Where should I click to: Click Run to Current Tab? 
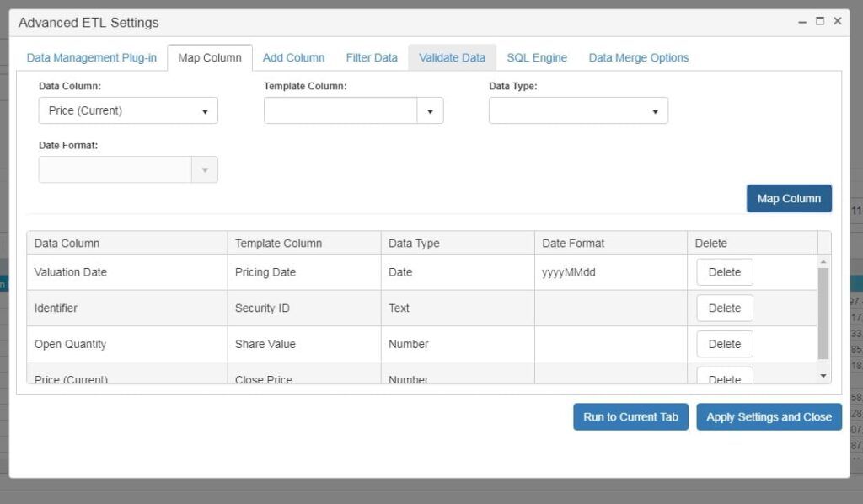(x=630, y=417)
